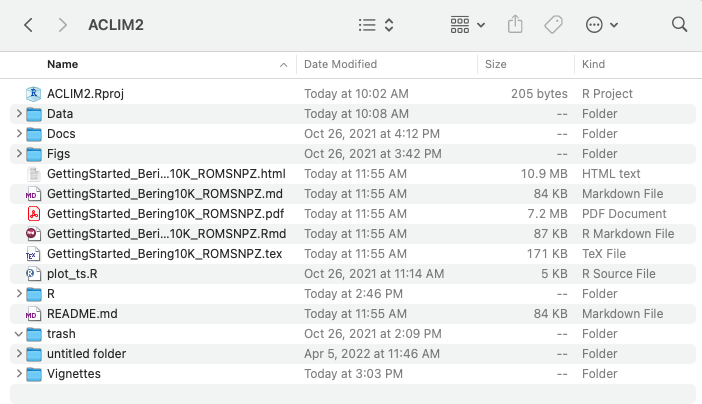The height and width of the screenshot is (404, 702).
Task: Go forward in folder history
Action: [63, 24]
